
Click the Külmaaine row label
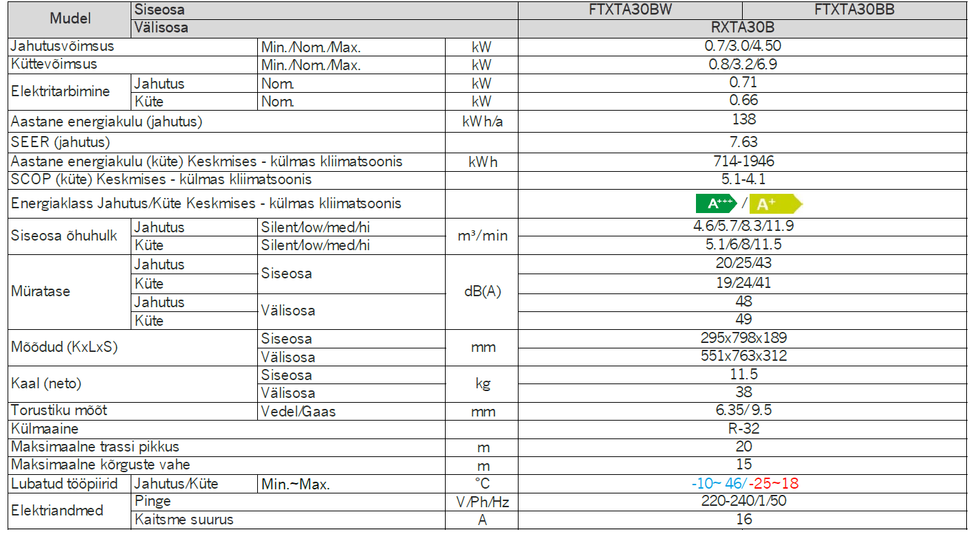[x=45, y=430]
